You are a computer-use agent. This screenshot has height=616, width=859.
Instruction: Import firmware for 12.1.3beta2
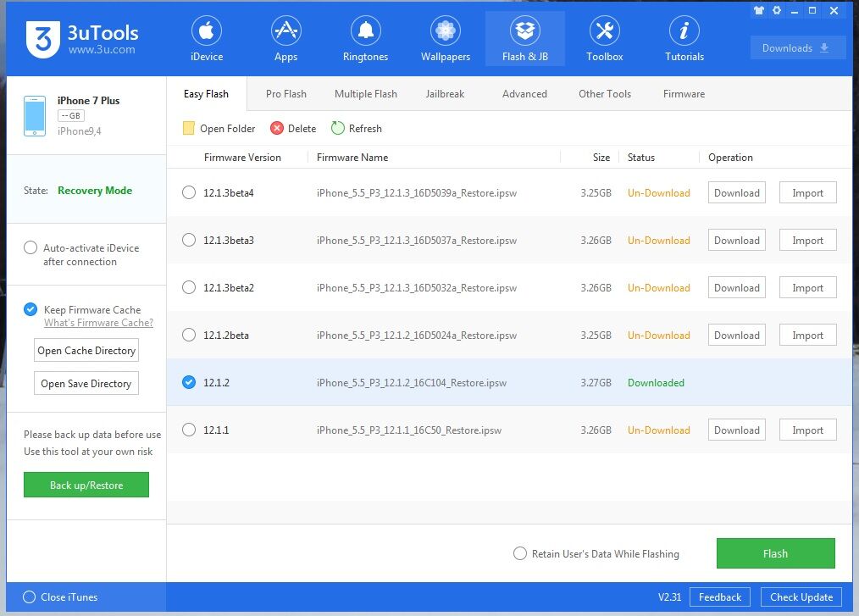coord(808,287)
